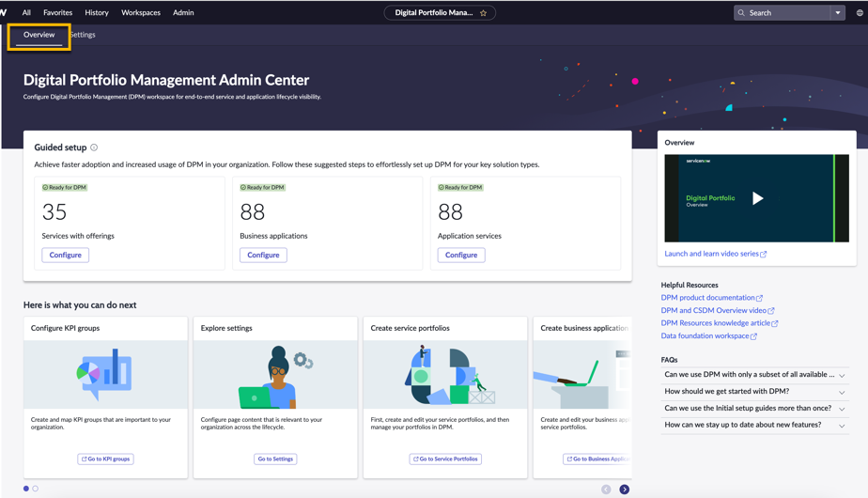Image resolution: width=868 pixels, height=498 pixels.
Task: Click the external-link icon beside Launch and learn
Action: point(764,255)
